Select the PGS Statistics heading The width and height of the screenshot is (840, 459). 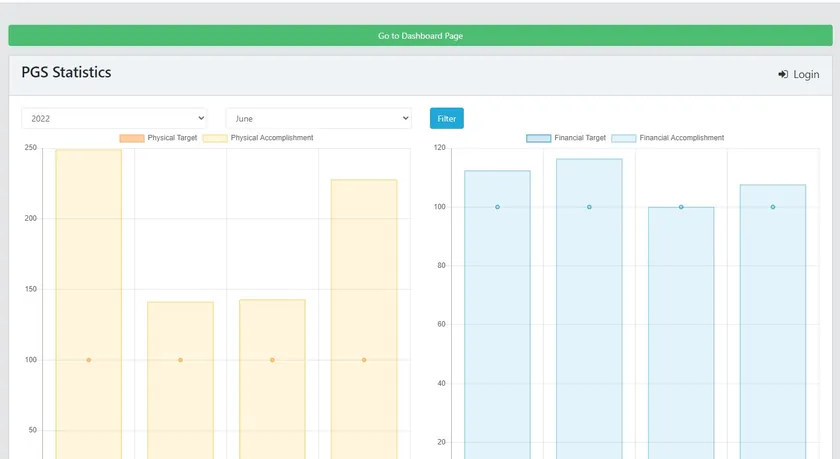pyautogui.click(x=66, y=72)
